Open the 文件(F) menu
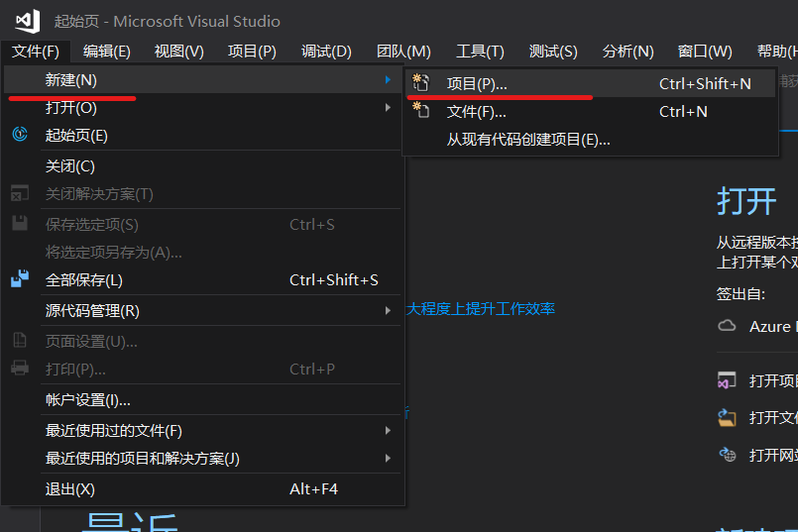The image size is (798, 532). pyautogui.click(x=36, y=52)
